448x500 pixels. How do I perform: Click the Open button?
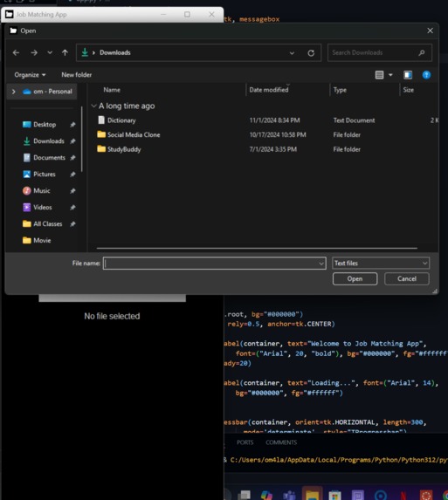[355, 278]
